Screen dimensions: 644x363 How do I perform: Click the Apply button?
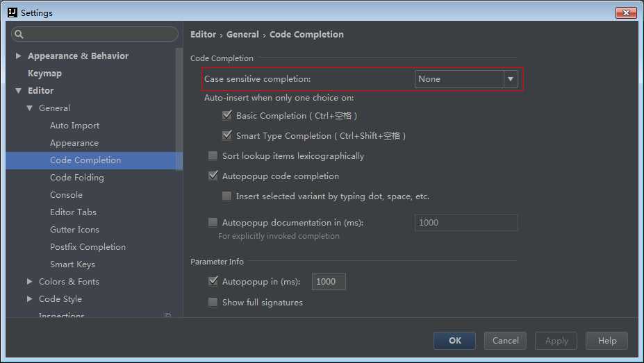coord(556,340)
